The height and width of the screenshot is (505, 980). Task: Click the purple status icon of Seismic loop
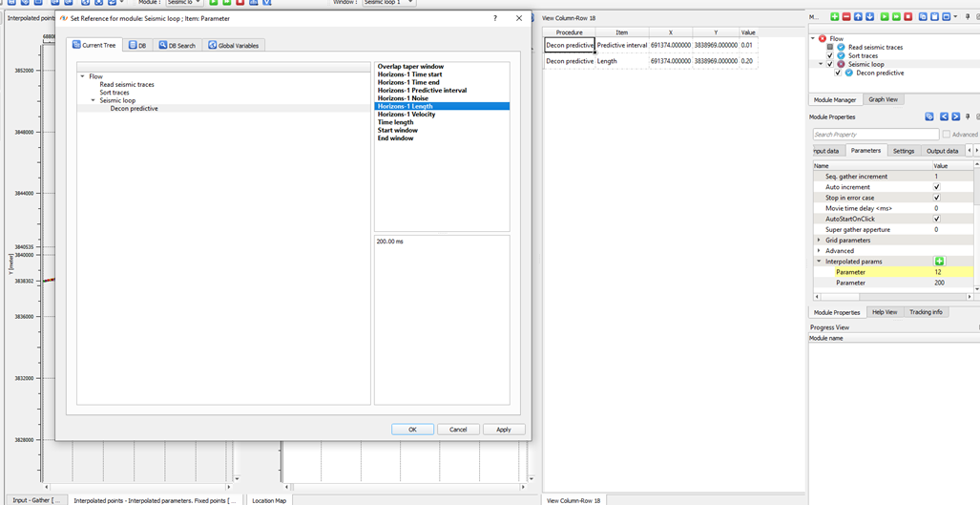tap(841, 64)
